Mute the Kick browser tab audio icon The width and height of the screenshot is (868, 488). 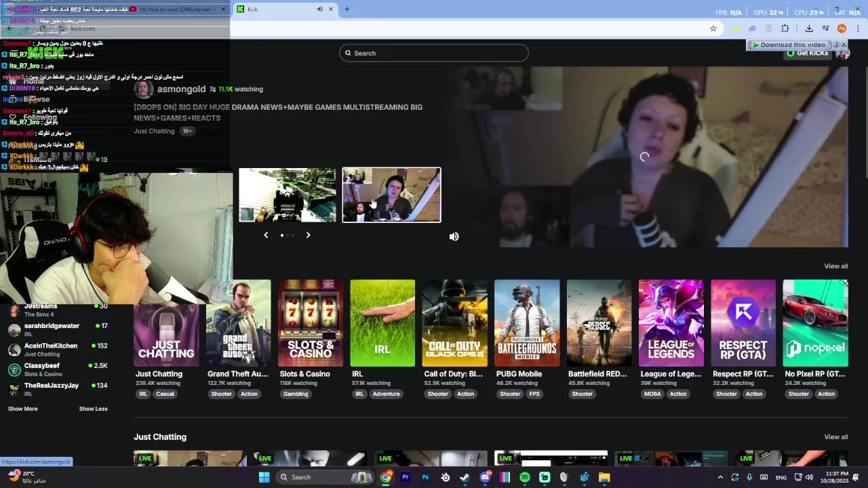click(319, 9)
